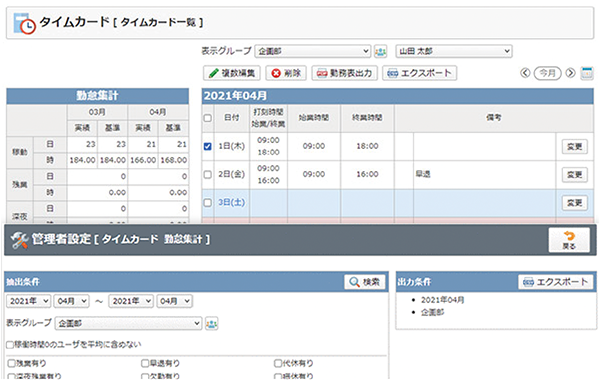Click 16:00 end time in 2日(金) row
The height and width of the screenshot is (380, 600).
click(367, 175)
